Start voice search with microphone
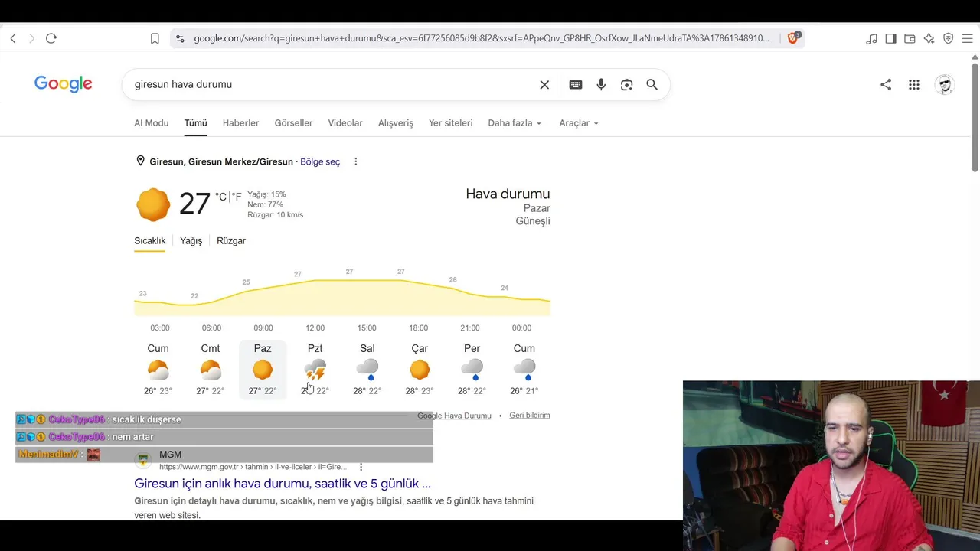Image resolution: width=980 pixels, height=551 pixels. tap(601, 84)
